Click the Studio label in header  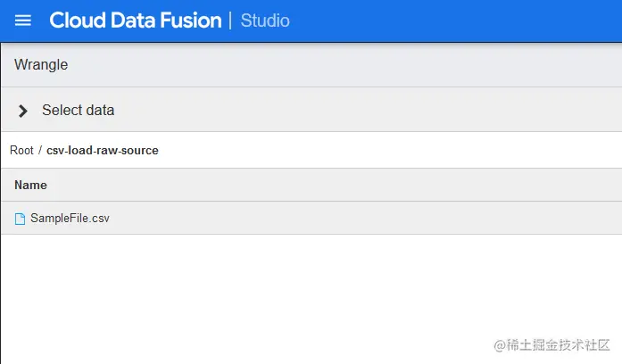265,21
